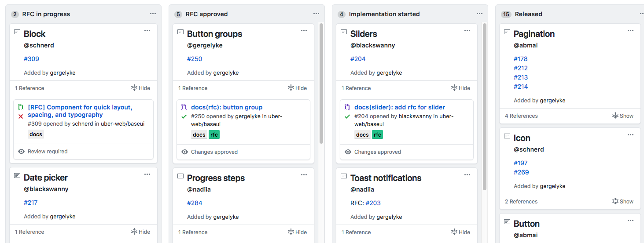
Task: Show the 4 references on Pagination
Action: coord(622,116)
